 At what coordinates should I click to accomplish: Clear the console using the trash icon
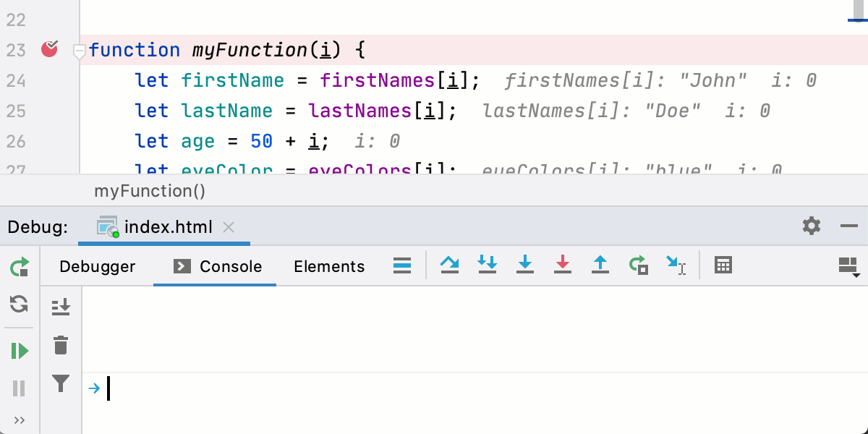pyautogui.click(x=61, y=347)
